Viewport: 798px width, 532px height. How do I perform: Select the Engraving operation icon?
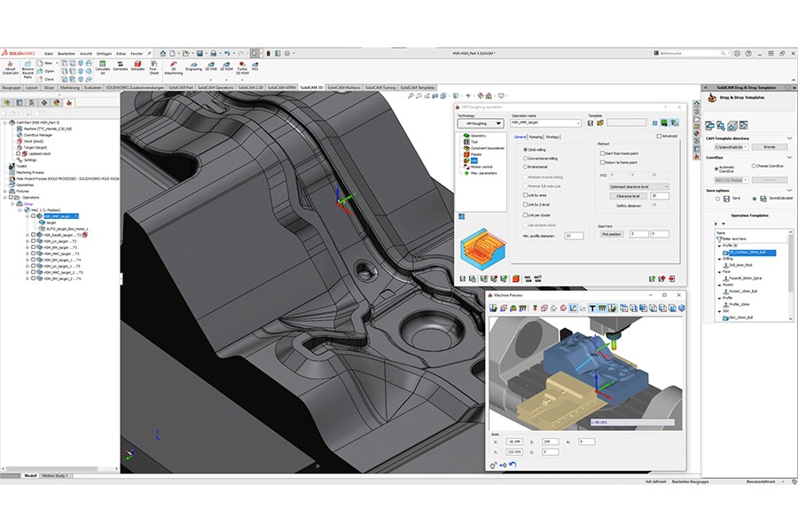(x=193, y=66)
